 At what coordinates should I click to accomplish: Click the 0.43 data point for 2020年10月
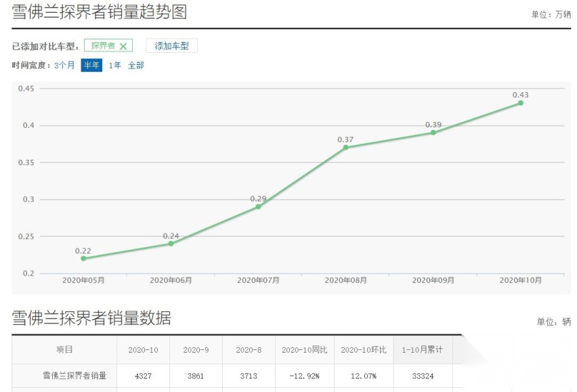point(521,103)
